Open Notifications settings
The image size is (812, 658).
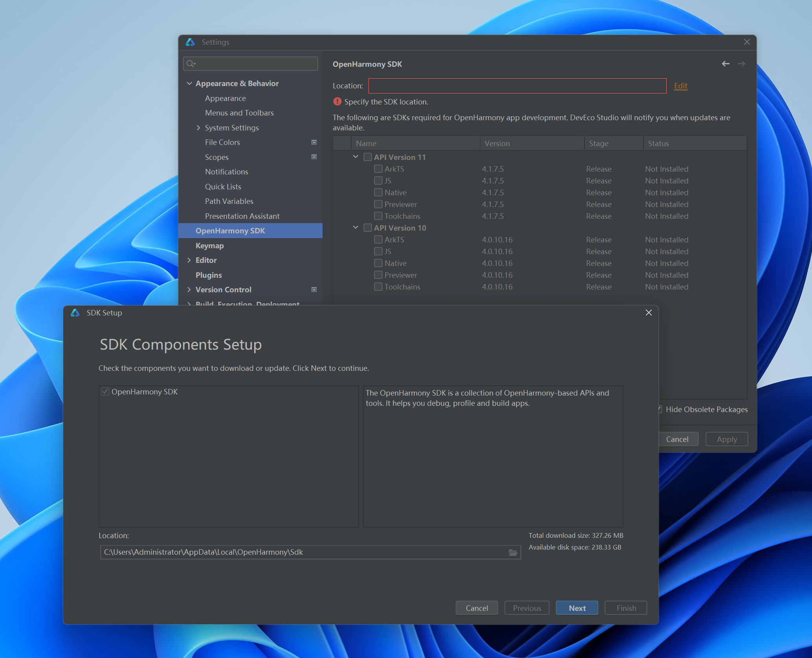click(x=227, y=172)
